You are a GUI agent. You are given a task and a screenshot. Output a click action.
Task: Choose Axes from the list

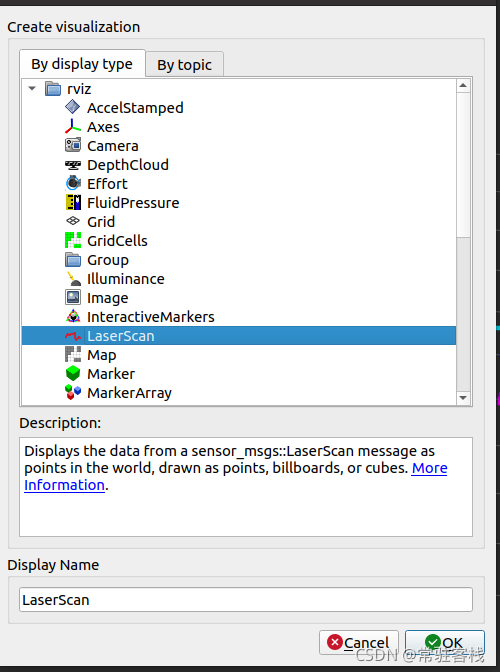pos(103,127)
